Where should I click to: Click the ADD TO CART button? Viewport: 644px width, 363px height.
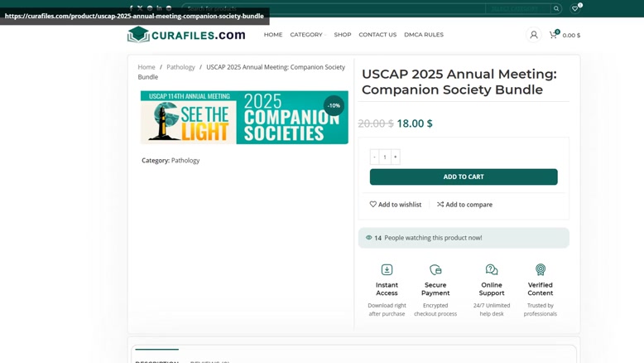pos(464,177)
